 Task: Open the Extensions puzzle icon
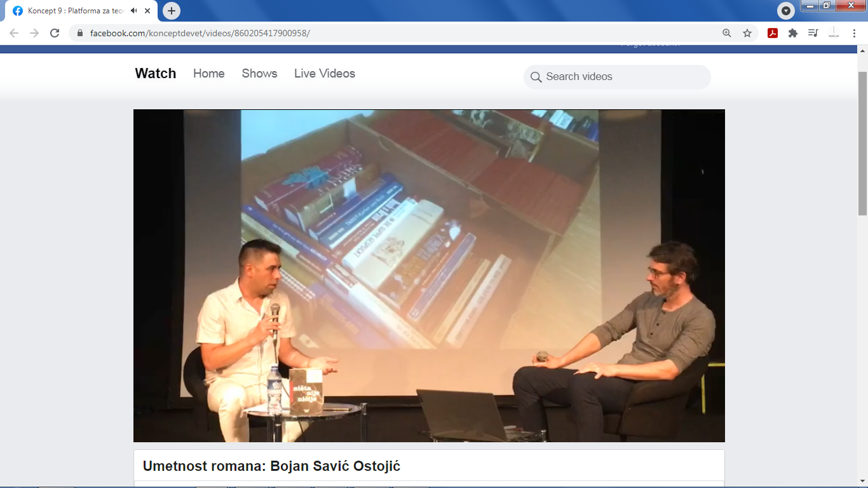click(793, 33)
